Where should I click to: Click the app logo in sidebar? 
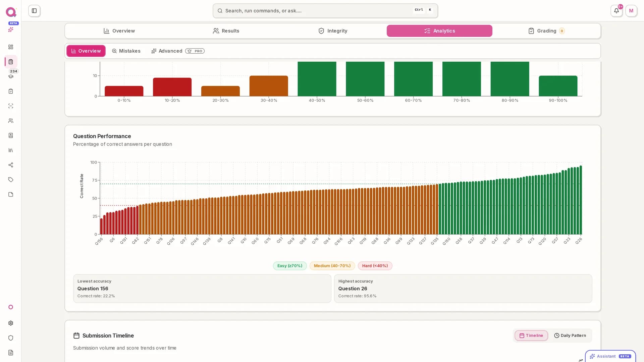11,12
